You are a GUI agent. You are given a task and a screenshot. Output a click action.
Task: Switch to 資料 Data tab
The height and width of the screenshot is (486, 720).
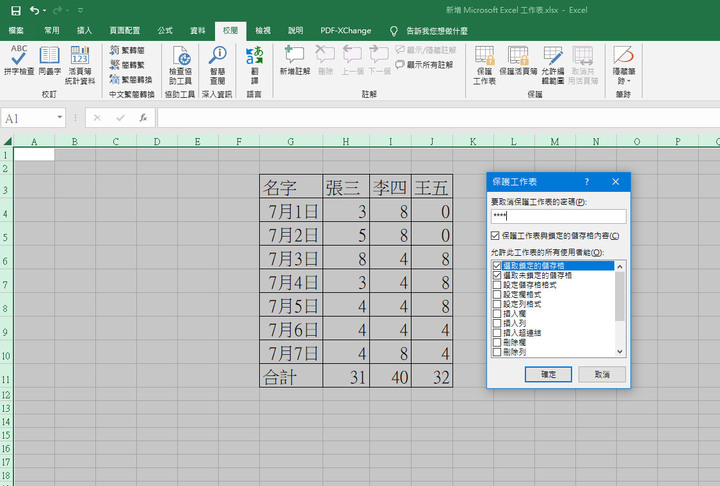[x=198, y=30]
